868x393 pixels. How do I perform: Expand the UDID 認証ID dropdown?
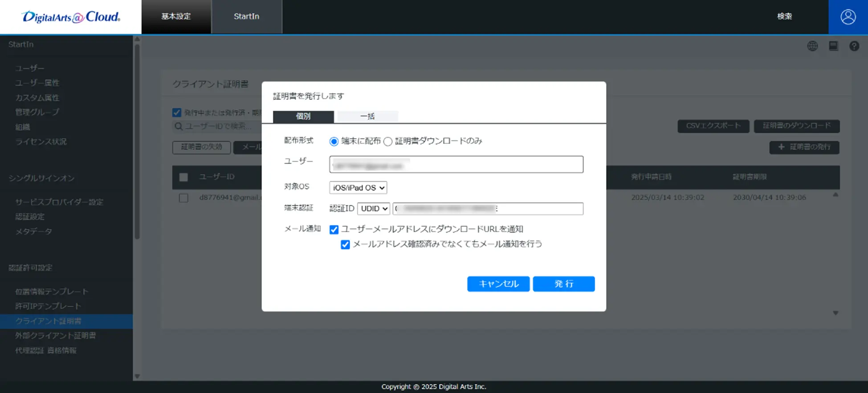(373, 209)
